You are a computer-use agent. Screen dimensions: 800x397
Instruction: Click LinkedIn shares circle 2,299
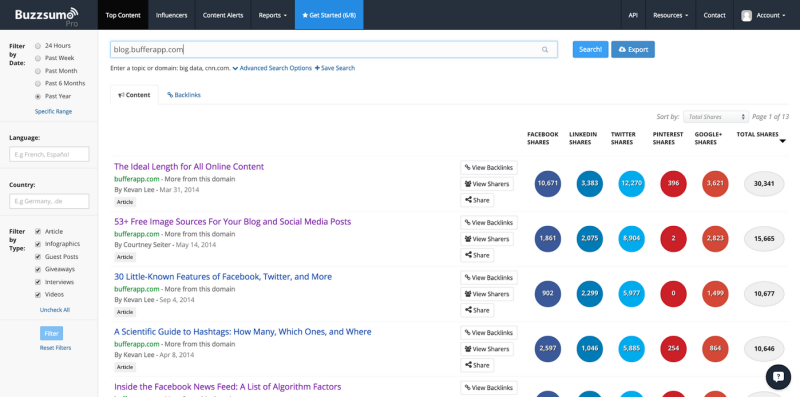589,294
